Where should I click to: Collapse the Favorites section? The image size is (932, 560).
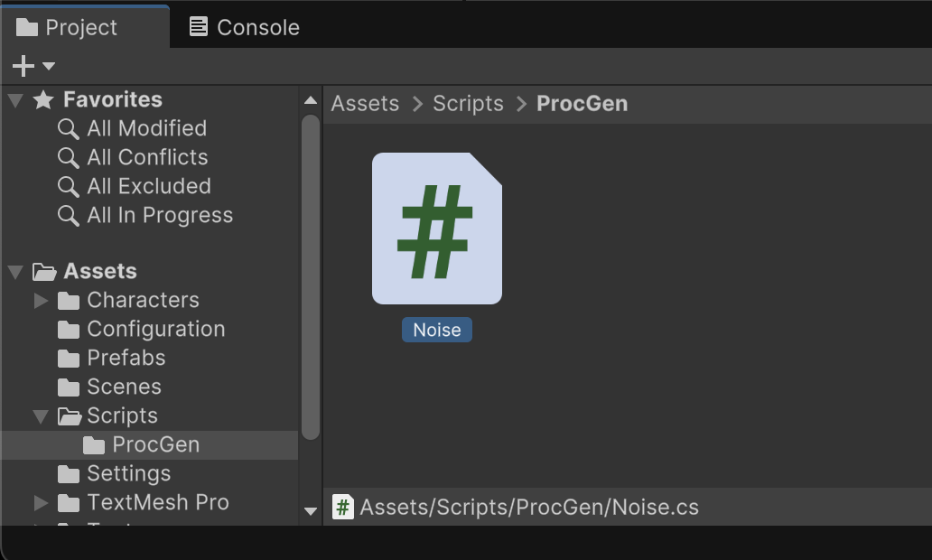(15, 99)
